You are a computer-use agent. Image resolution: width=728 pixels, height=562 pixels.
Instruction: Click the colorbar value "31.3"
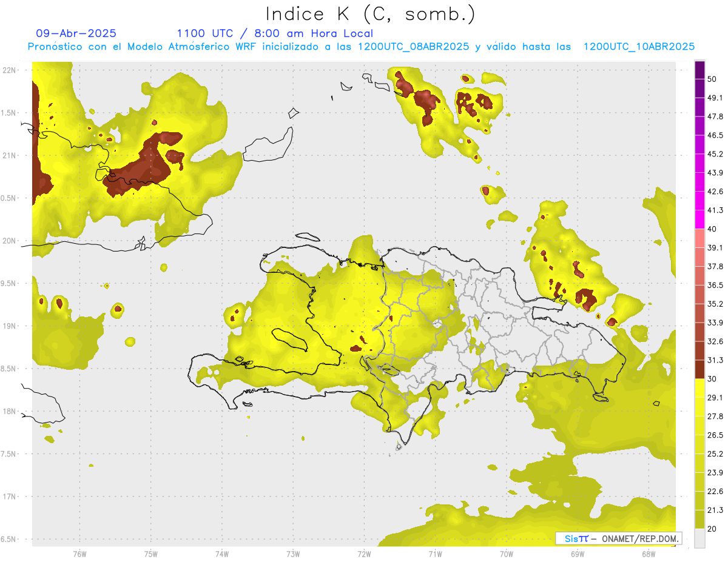pyautogui.click(x=715, y=360)
